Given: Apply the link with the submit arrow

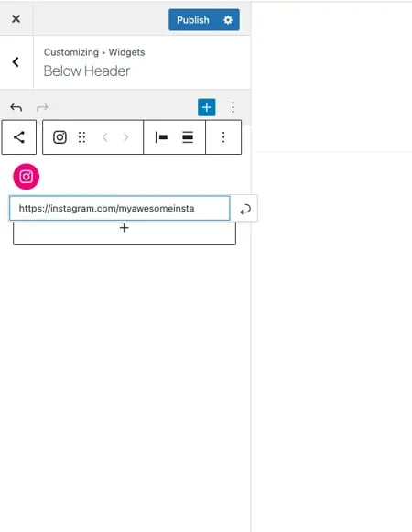Looking at the screenshot, I should tap(245, 209).
